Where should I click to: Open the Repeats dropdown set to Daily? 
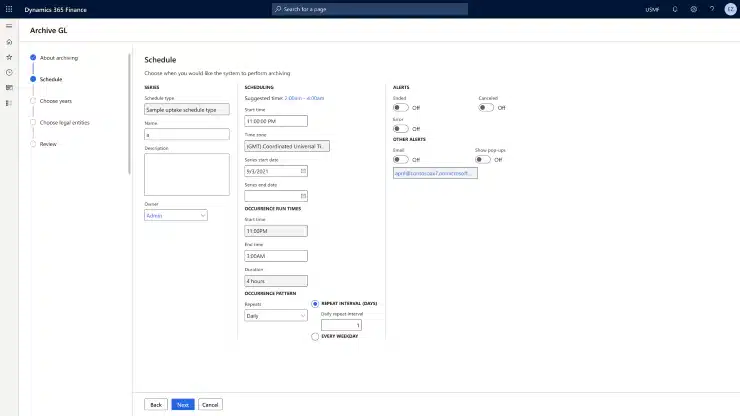coord(276,315)
